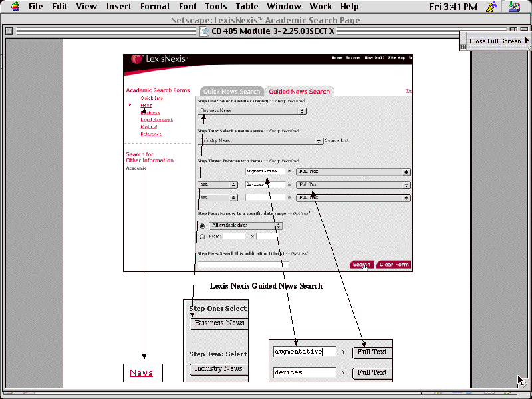Open the Tools menu
This screenshot has height=399, width=532.
[x=215, y=7]
